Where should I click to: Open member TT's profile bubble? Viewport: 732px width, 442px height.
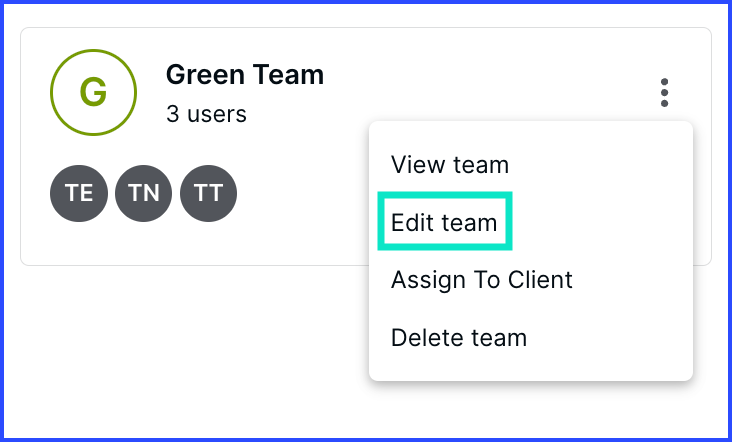208,193
